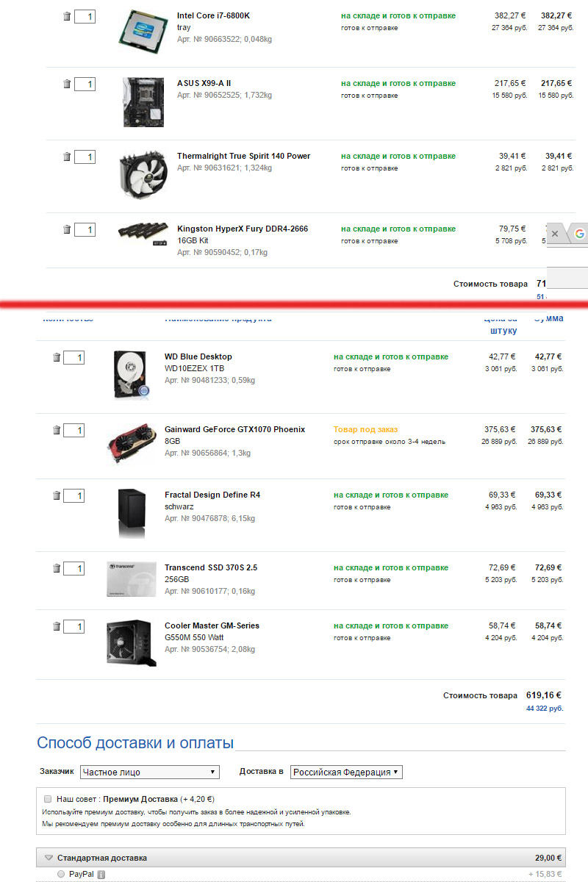Open the Google browser tab
Image resolution: width=588 pixels, height=882 pixels.
tap(579, 234)
